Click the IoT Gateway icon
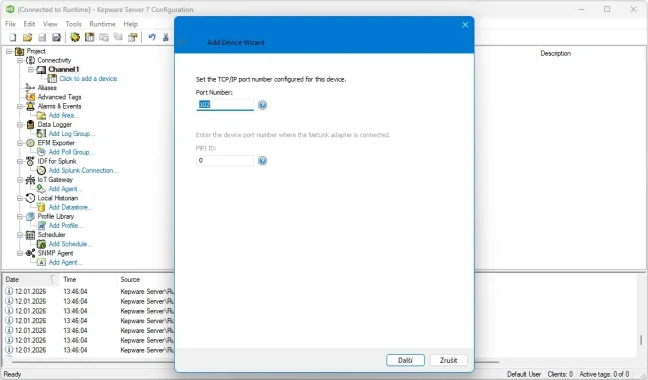 (x=30, y=180)
